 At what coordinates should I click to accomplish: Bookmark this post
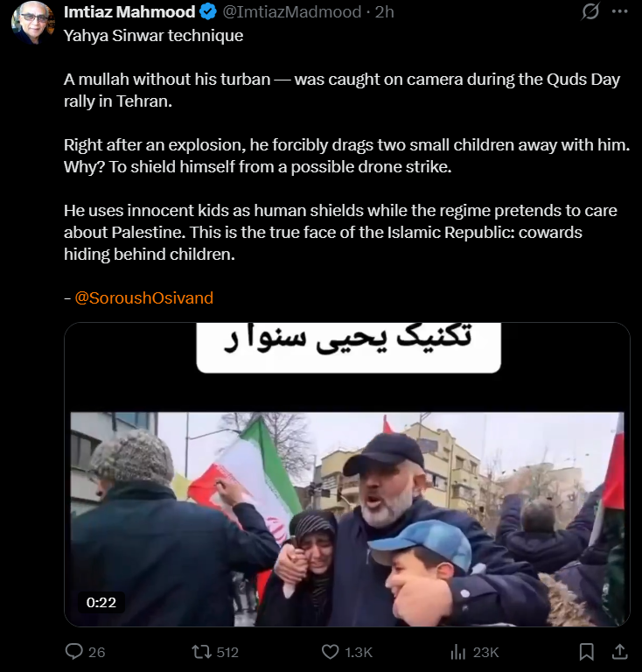pyautogui.click(x=586, y=652)
